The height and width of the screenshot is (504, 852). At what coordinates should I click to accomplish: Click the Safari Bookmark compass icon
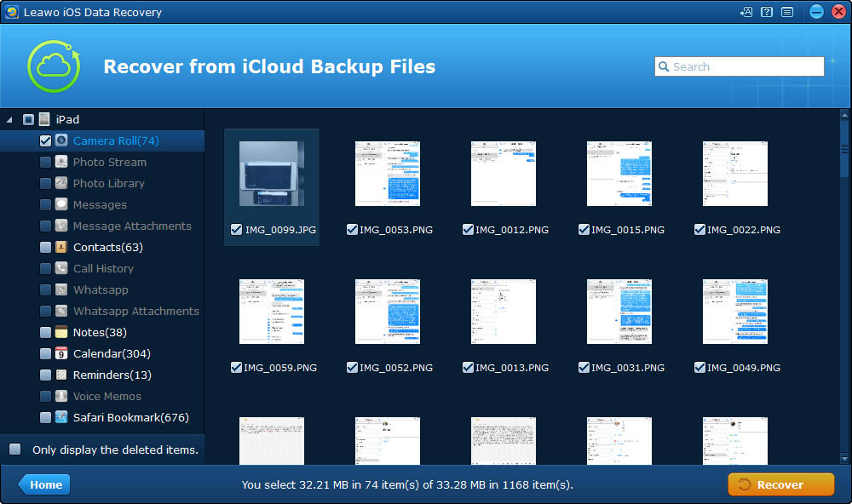click(61, 417)
